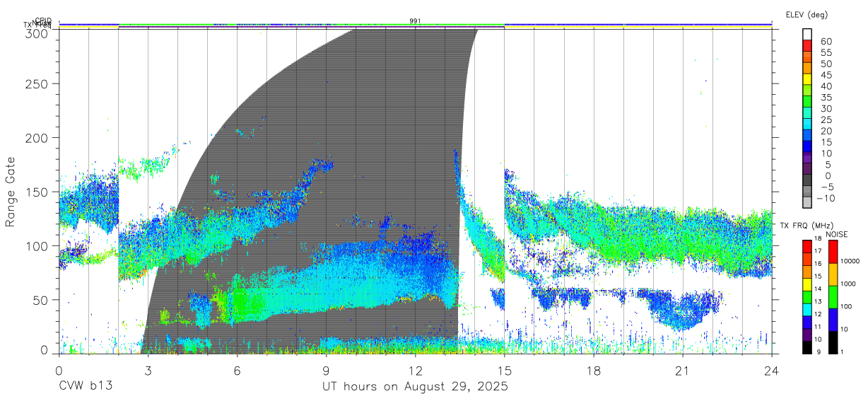
Task: Click the x-axis tick label '24'
Action: click(x=771, y=371)
